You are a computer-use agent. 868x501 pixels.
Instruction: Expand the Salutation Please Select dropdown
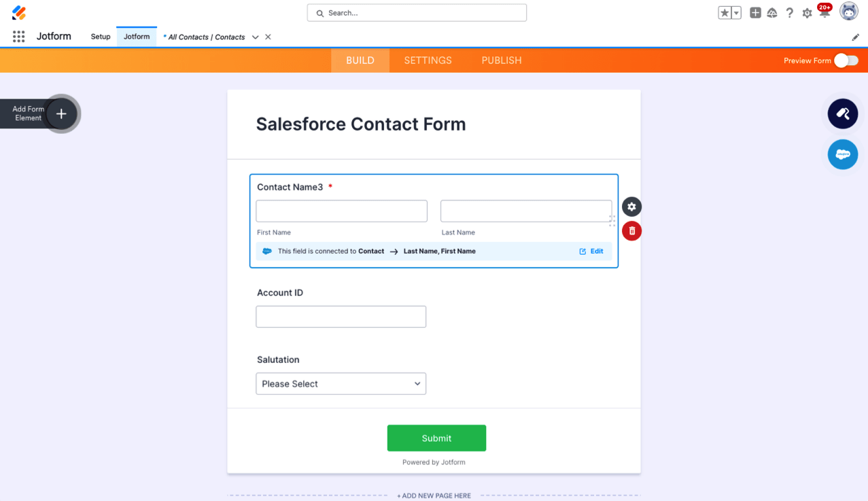point(341,383)
